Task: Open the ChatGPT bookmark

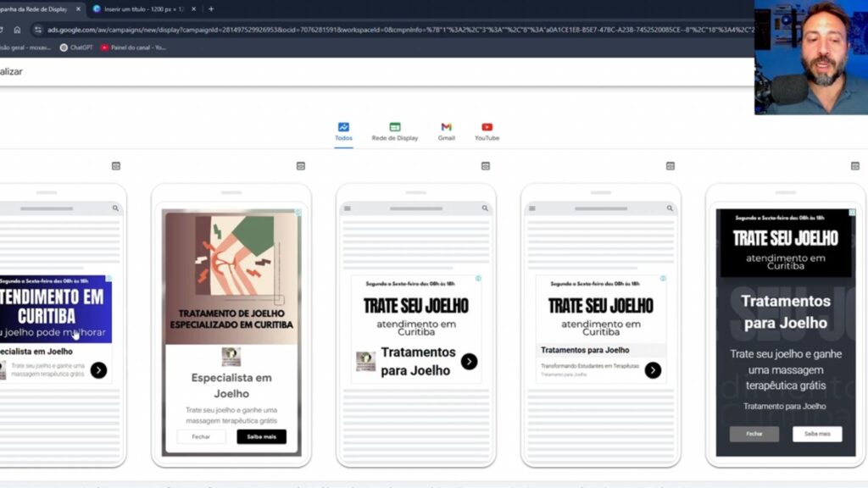Action: [76, 47]
